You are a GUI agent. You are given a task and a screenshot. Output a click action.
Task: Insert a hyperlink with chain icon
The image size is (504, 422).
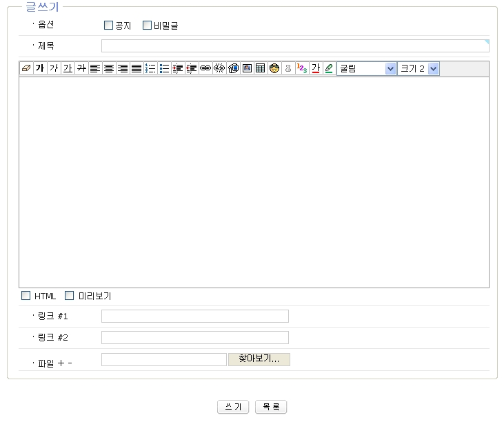[x=205, y=68]
